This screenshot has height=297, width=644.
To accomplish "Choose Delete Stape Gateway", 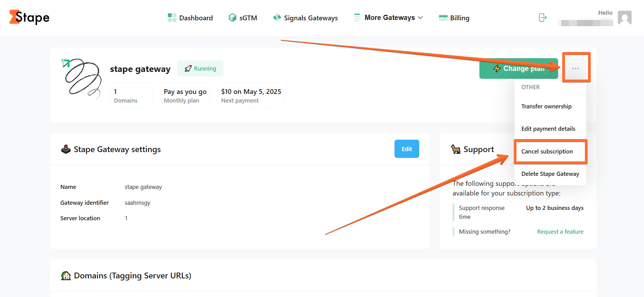I will [x=550, y=174].
